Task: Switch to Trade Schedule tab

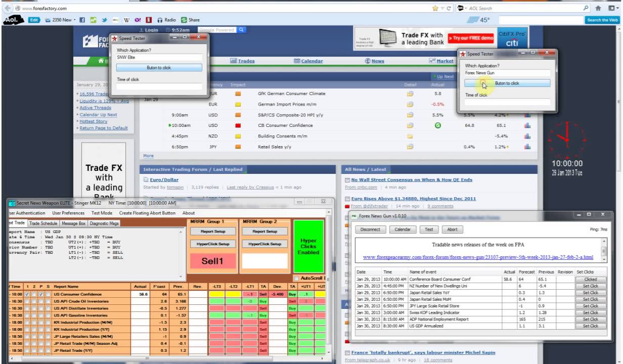Action: click(x=43, y=223)
